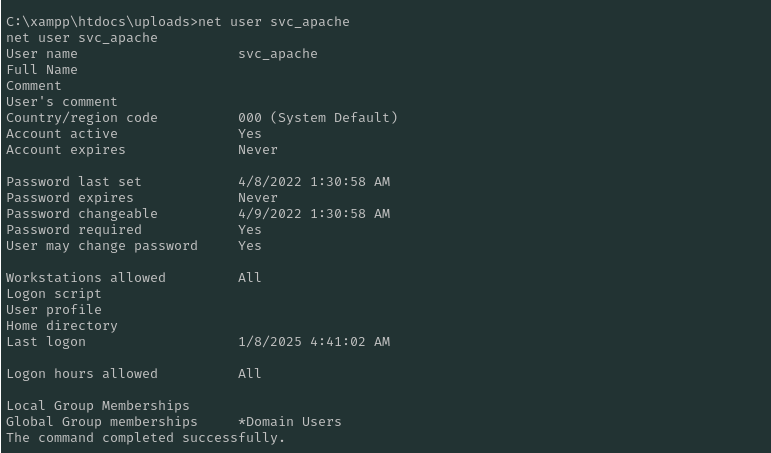Click the User may change password label
Viewport: 771px width, 453px height.
102,245
